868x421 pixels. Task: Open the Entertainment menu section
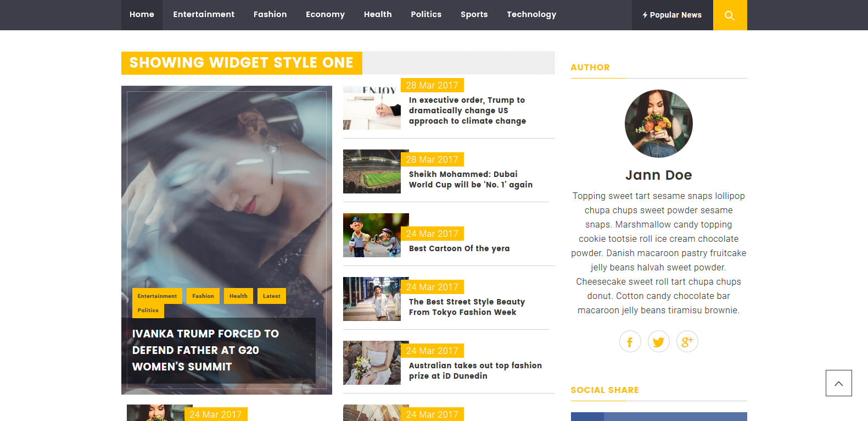tap(204, 15)
